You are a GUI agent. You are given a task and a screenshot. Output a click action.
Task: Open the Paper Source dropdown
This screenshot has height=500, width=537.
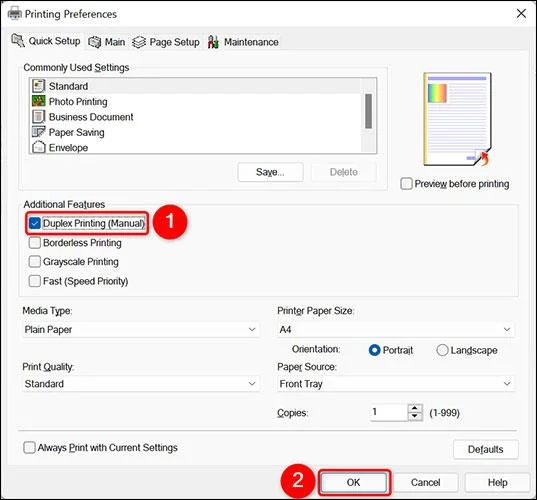point(396,384)
